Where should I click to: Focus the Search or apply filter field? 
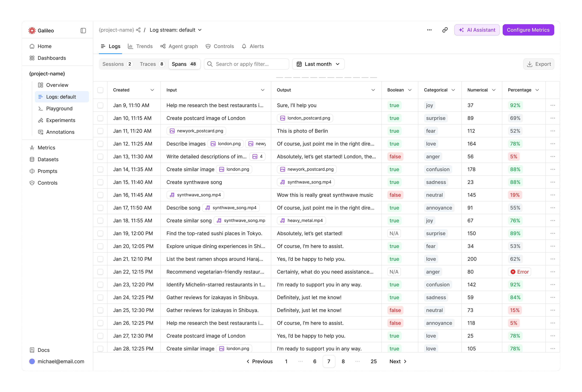coord(246,64)
